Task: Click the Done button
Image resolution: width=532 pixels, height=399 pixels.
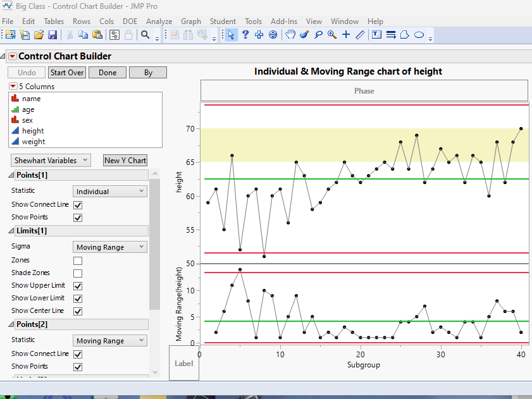Action: 107,72
